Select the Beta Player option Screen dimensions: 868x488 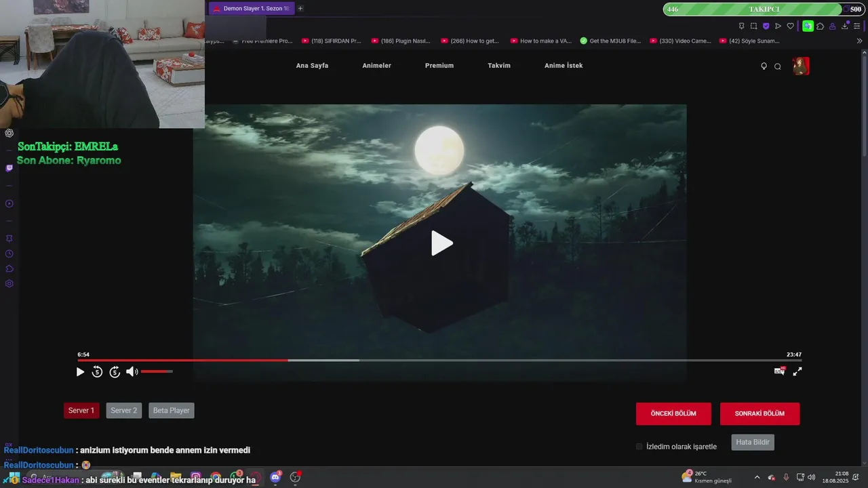coord(172,411)
